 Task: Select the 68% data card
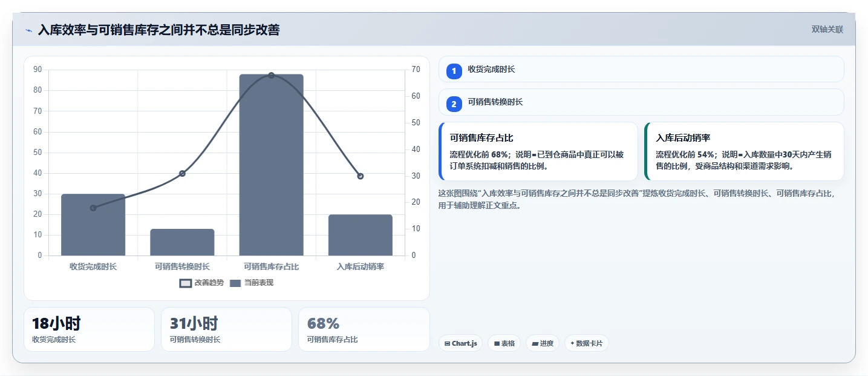(364, 329)
